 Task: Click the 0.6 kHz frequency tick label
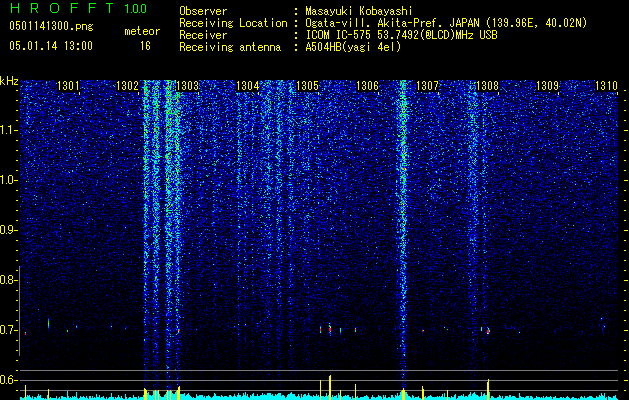pos(9,380)
